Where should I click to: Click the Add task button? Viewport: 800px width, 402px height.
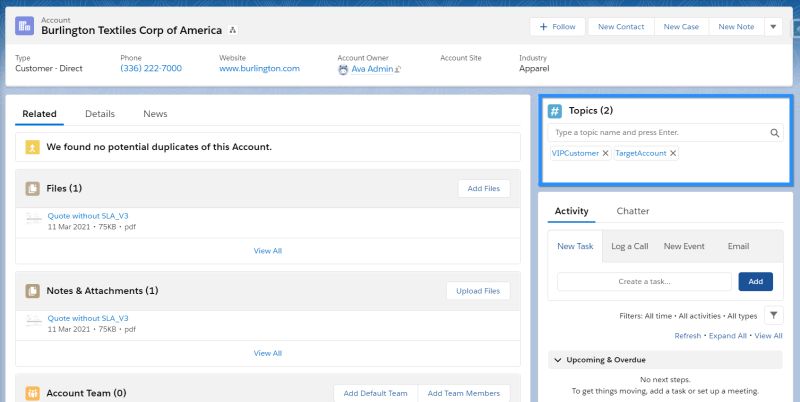click(756, 282)
